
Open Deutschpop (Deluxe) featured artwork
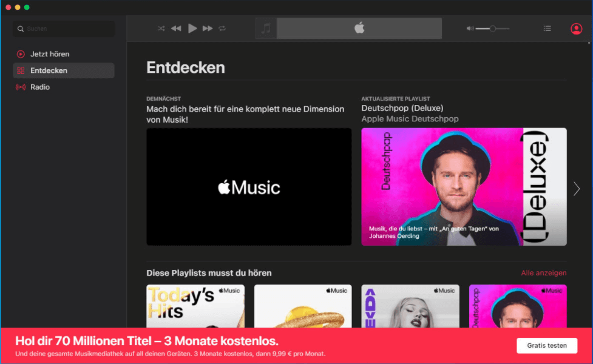pos(464,187)
